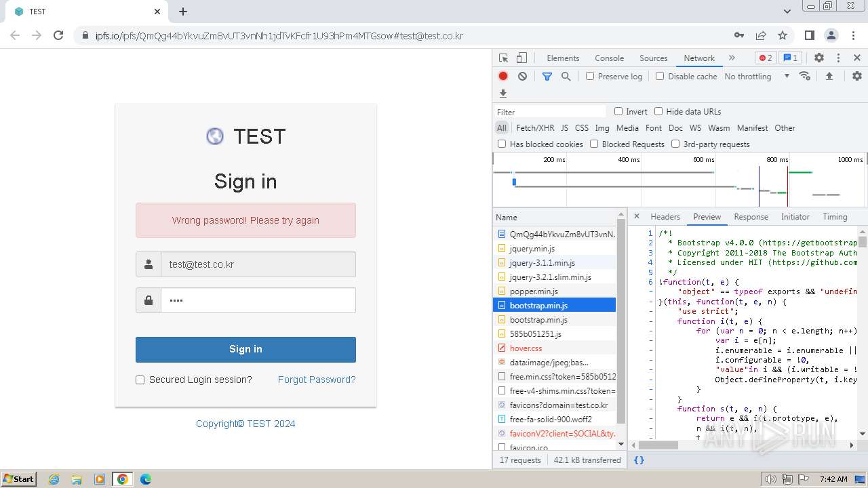The width and height of the screenshot is (868, 488).
Task: Click the Export HAR download icon
Action: click(503, 94)
